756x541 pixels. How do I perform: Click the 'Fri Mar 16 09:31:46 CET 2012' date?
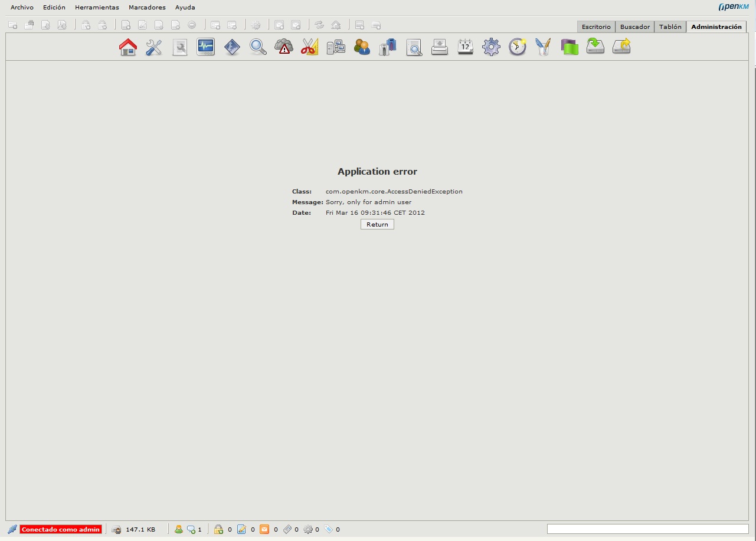tap(375, 213)
